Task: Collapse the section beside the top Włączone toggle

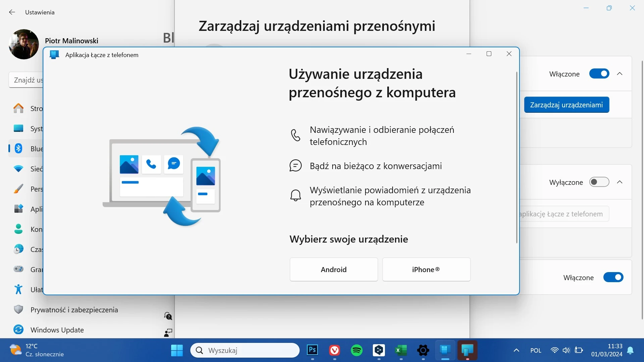Action: click(x=620, y=74)
